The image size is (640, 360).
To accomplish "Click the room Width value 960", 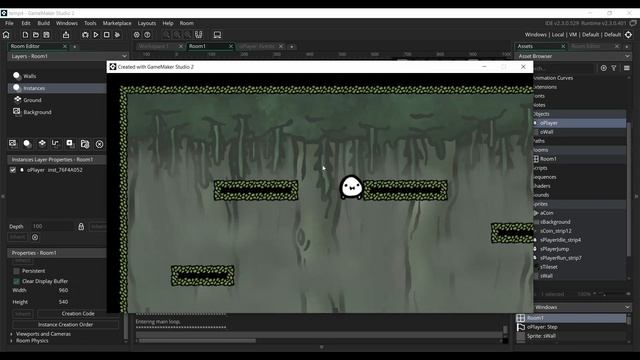I will tap(63, 290).
